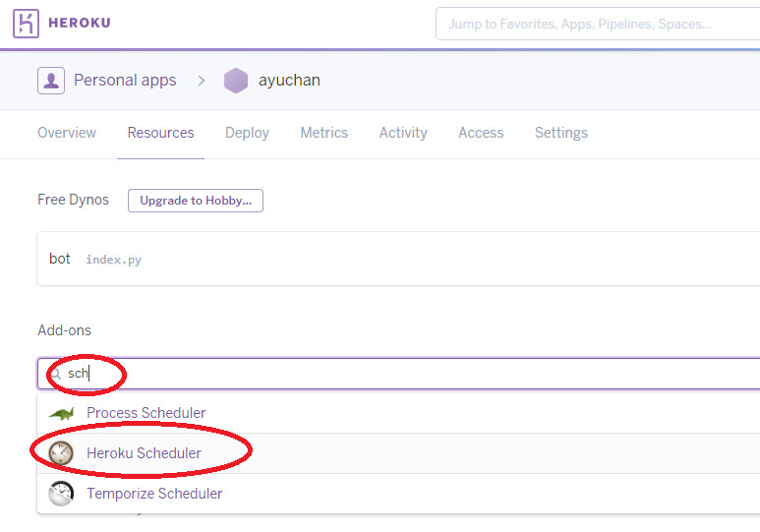Choose Process Scheduler from the suggestions
This screenshot has height=532, width=760.
click(x=146, y=413)
